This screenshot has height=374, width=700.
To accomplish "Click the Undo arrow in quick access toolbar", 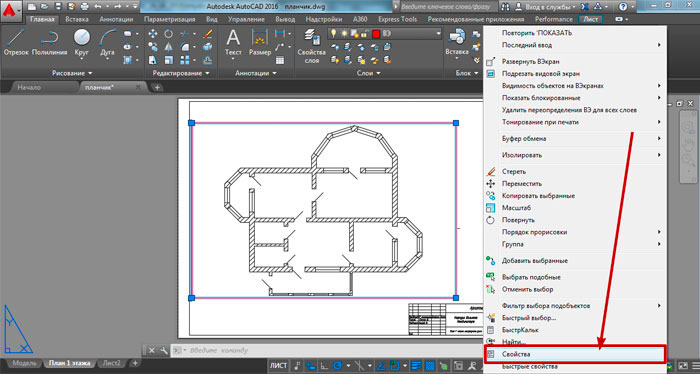I will pos(98,7).
